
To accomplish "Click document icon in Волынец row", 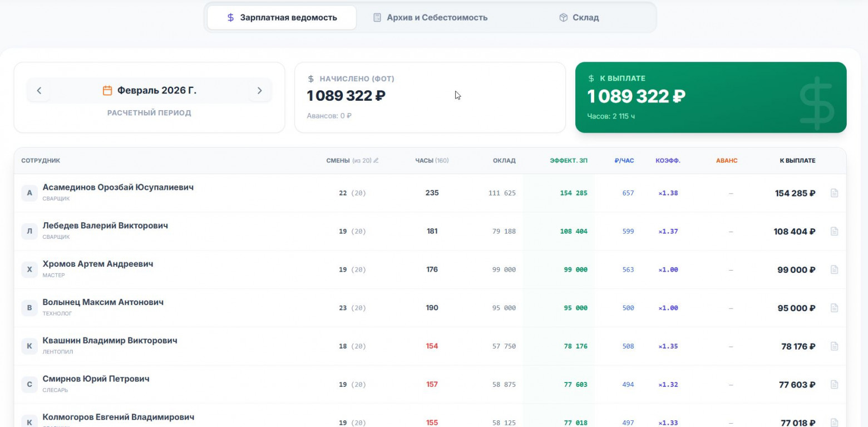I will point(834,308).
